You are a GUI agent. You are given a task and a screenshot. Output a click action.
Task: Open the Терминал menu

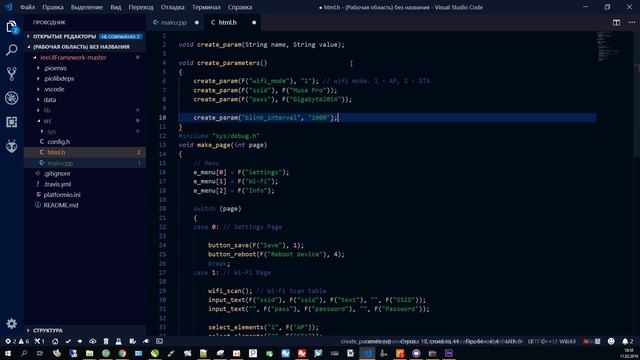tap(206, 7)
